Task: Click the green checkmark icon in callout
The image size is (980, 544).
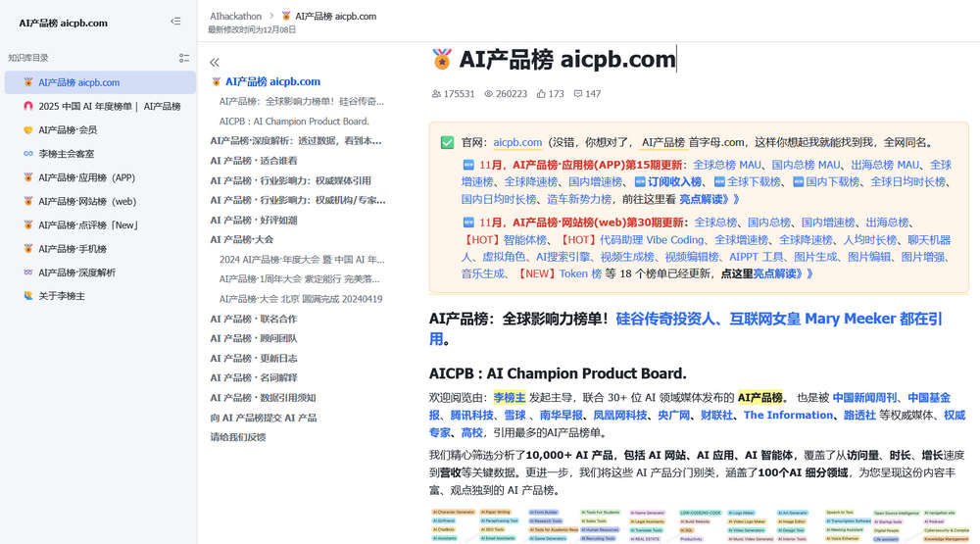Action: pyautogui.click(x=447, y=142)
